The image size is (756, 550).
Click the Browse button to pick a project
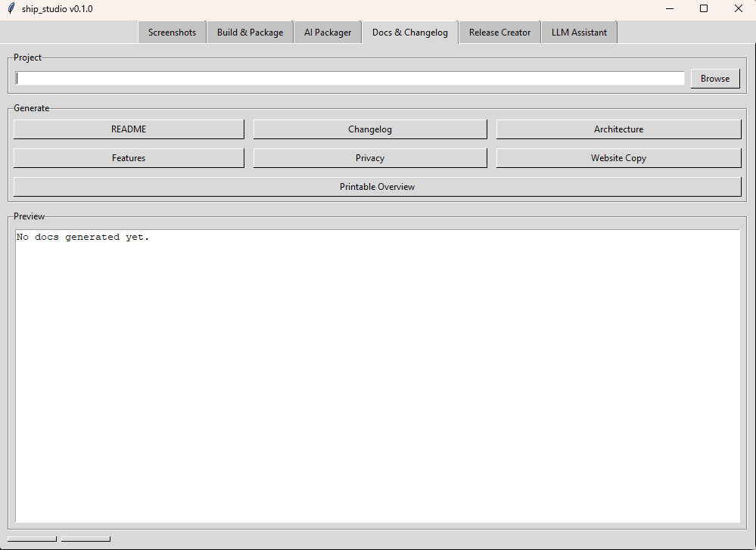714,78
